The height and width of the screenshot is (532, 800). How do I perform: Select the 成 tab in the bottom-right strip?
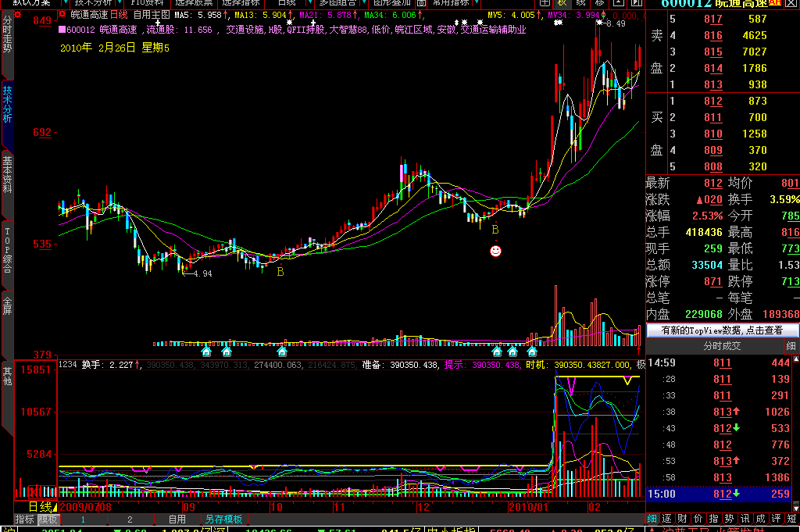[x=760, y=519]
